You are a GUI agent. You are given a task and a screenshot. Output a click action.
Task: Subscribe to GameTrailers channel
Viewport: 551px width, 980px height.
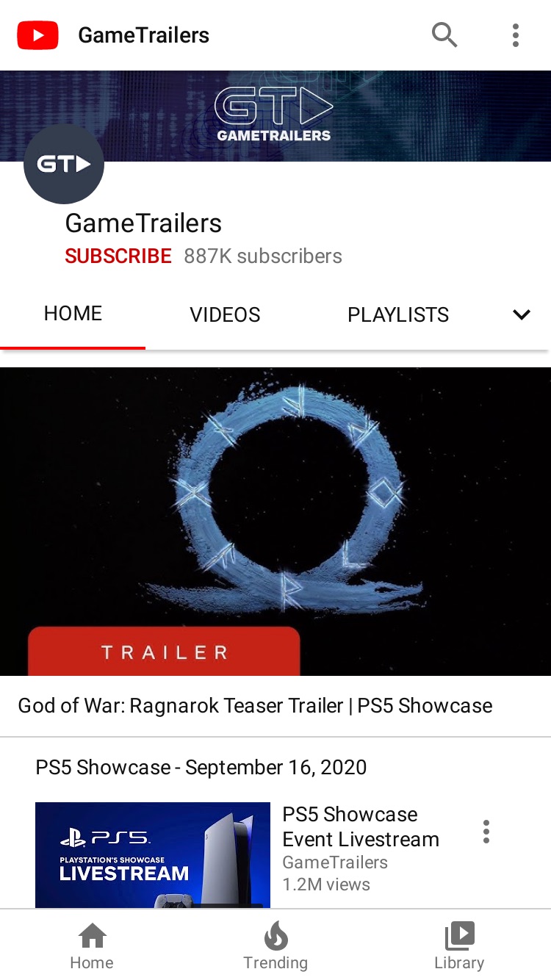118,256
